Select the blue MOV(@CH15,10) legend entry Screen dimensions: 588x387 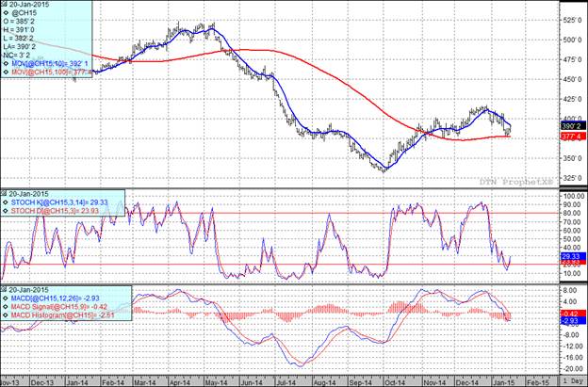point(50,64)
